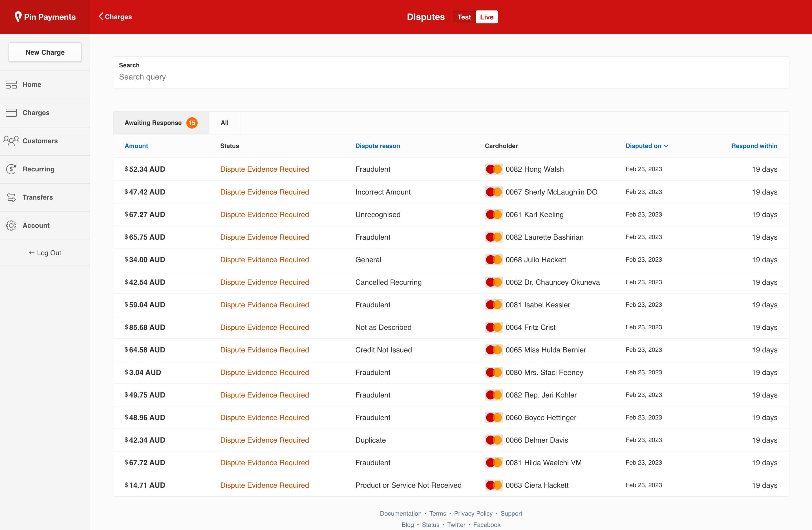Image resolution: width=812 pixels, height=530 pixels.
Task: Navigate to Transfers icon
Action: (x=12, y=197)
